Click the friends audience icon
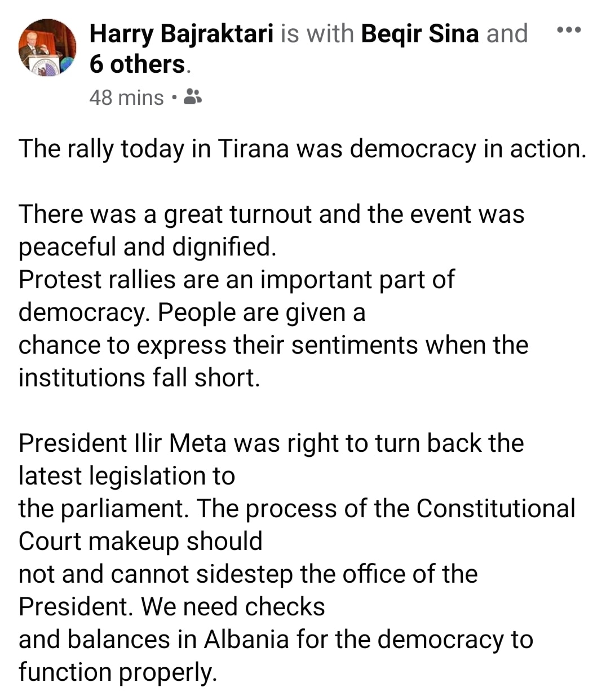The width and height of the screenshot is (593, 700). (193, 98)
